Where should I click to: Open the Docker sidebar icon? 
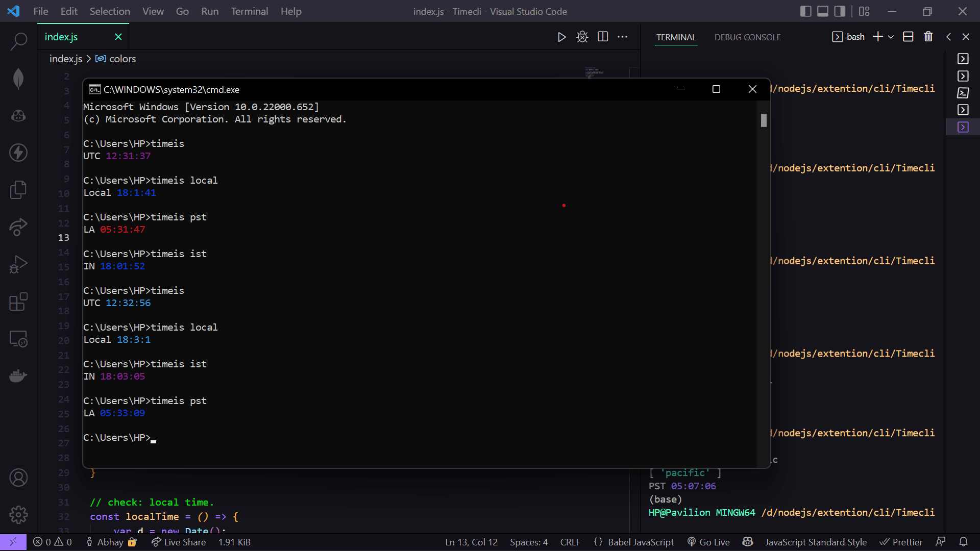tap(18, 376)
